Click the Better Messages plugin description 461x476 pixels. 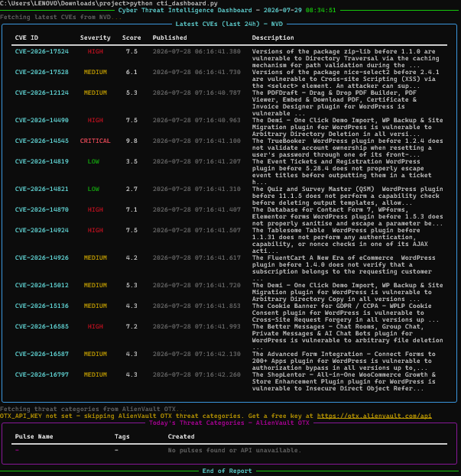click(347, 337)
